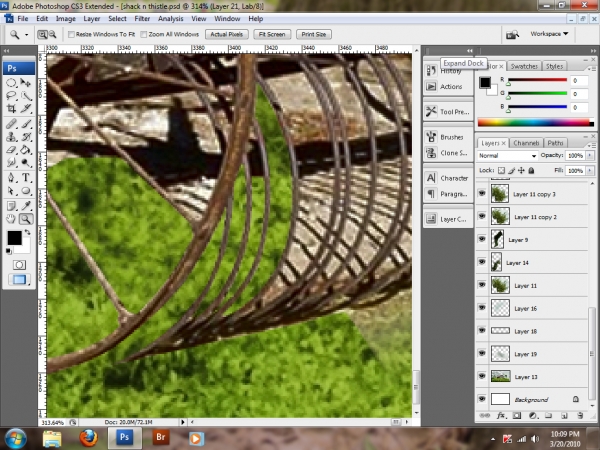Hide the Background layer
Screen dimensions: 600x450
(x=482, y=399)
